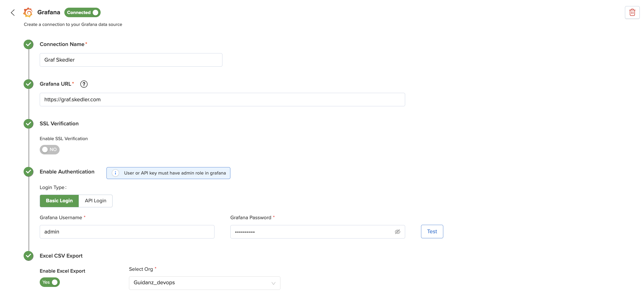Viewport: 644px width, 293px height.
Task: Click the Enable Excel Export label
Action: click(x=62, y=271)
